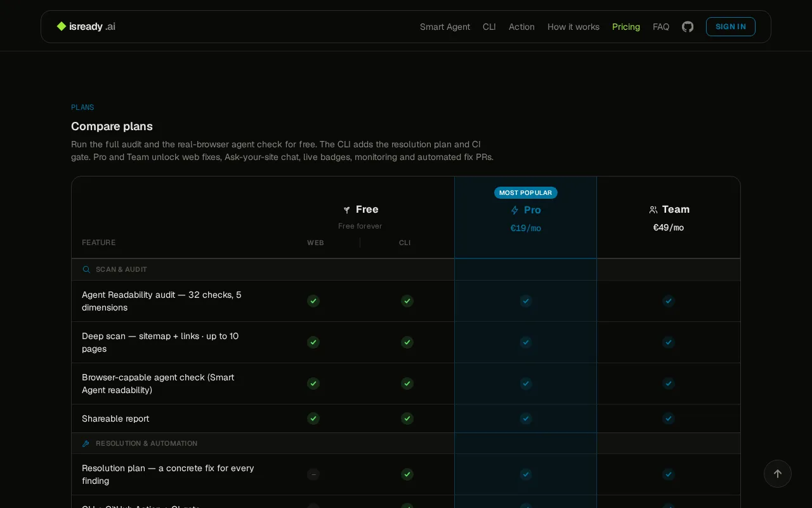
Task: Click the Resolution & Automation wrench icon
Action: pos(86,443)
